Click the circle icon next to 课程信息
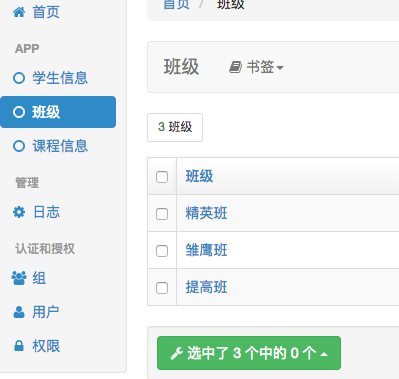This screenshot has width=399, height=379. (x=19, y=146)
